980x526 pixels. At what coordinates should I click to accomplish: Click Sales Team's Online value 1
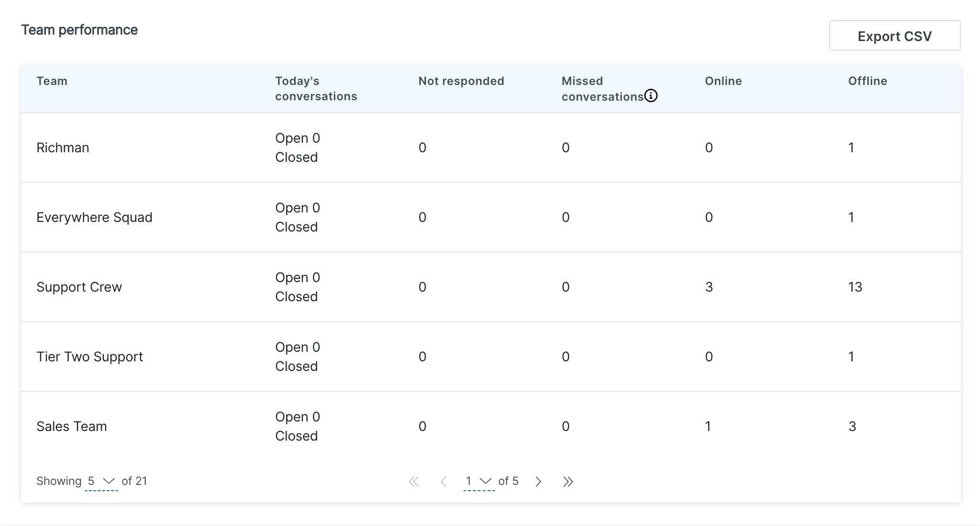coord(708,427)
